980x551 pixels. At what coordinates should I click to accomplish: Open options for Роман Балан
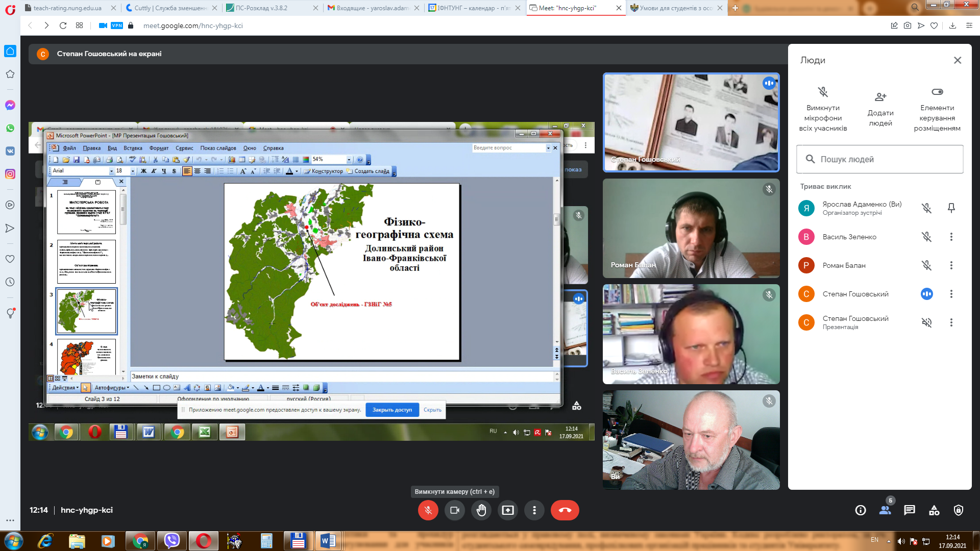click(951, 265)
